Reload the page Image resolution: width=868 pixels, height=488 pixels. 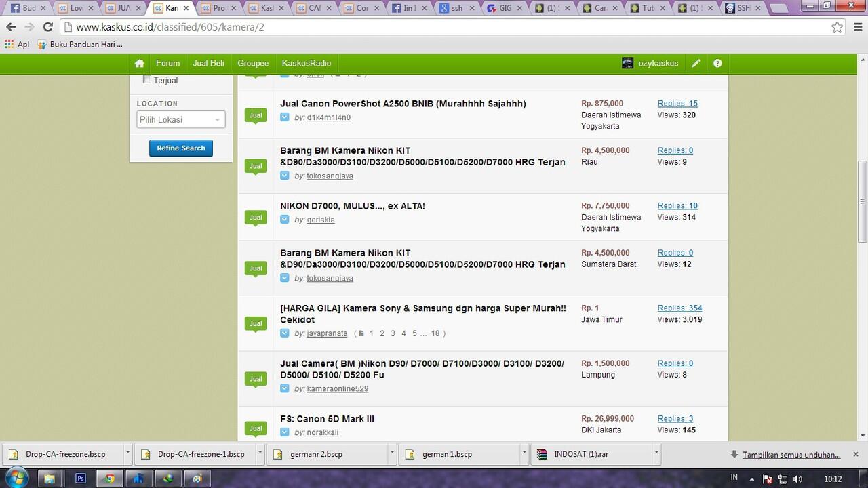(47, 27)
